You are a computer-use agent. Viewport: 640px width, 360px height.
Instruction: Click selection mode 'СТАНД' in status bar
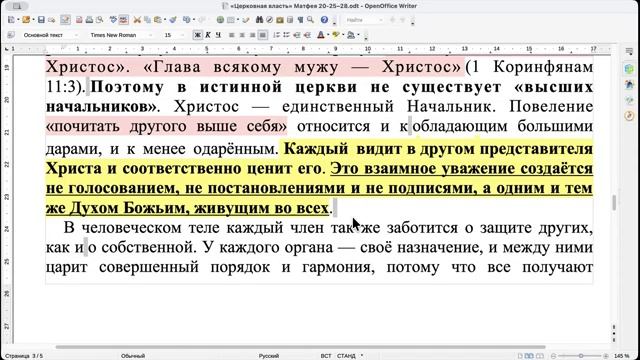click(346, 356)
